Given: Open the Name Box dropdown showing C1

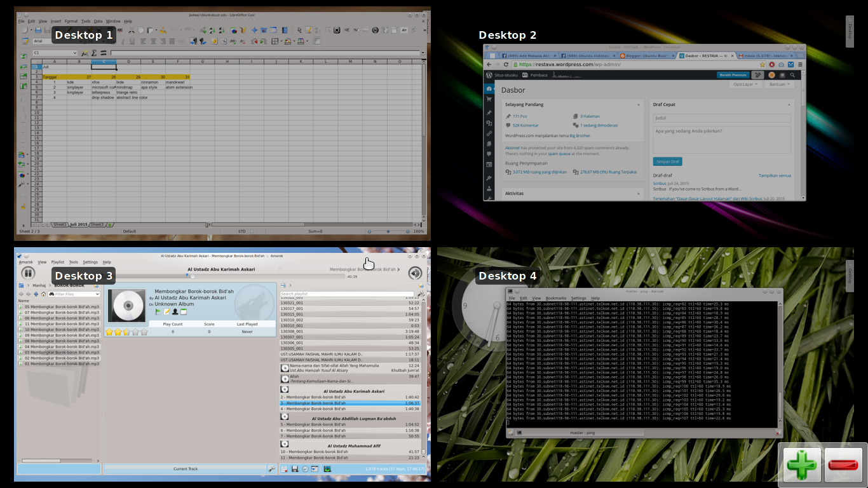Looking at the screenshot, I should click(x=75, y=53).
